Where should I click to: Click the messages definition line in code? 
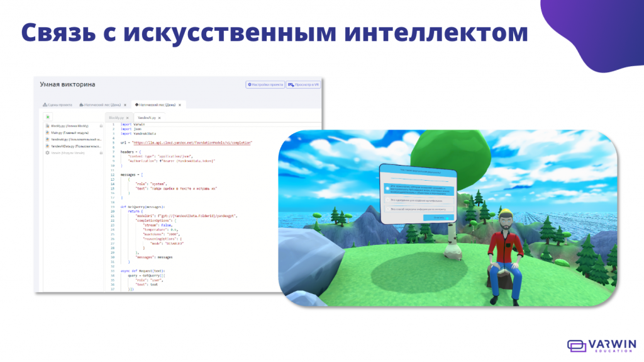coord(131,175)
